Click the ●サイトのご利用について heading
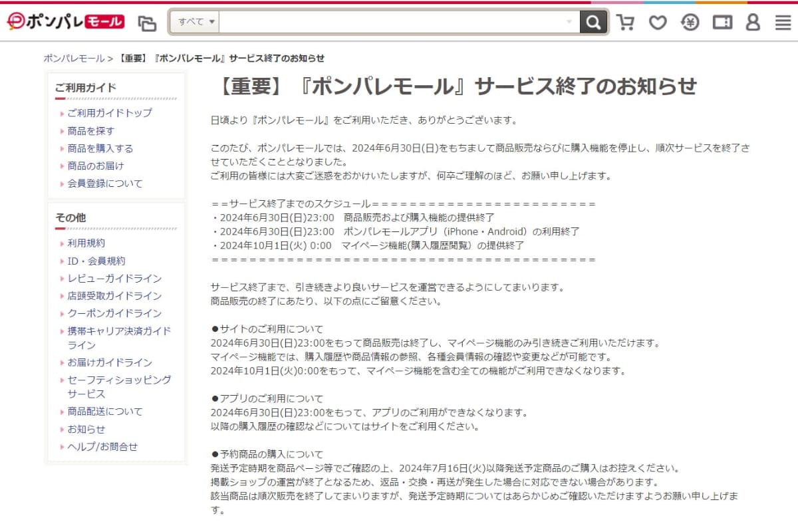 267,329
